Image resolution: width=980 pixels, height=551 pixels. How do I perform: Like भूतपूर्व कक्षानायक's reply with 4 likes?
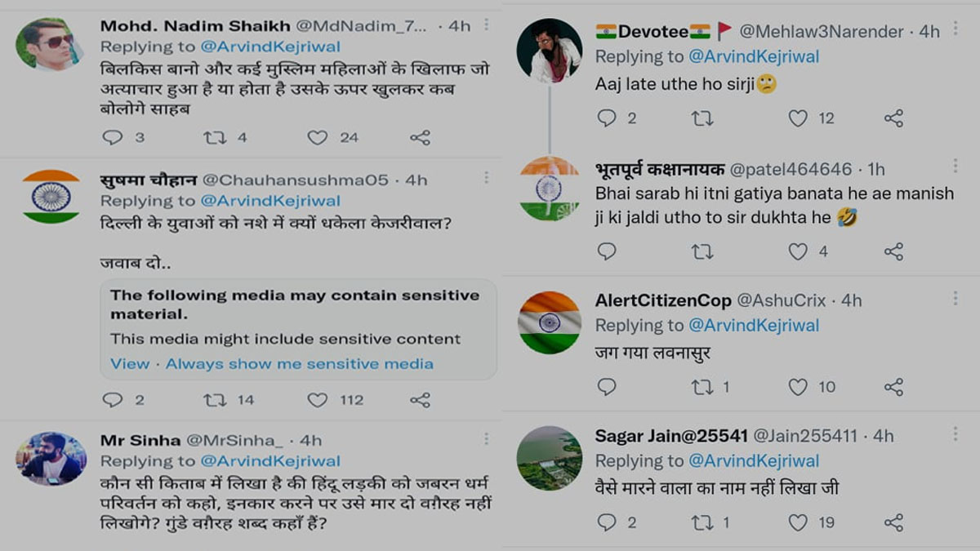point(798,252)
